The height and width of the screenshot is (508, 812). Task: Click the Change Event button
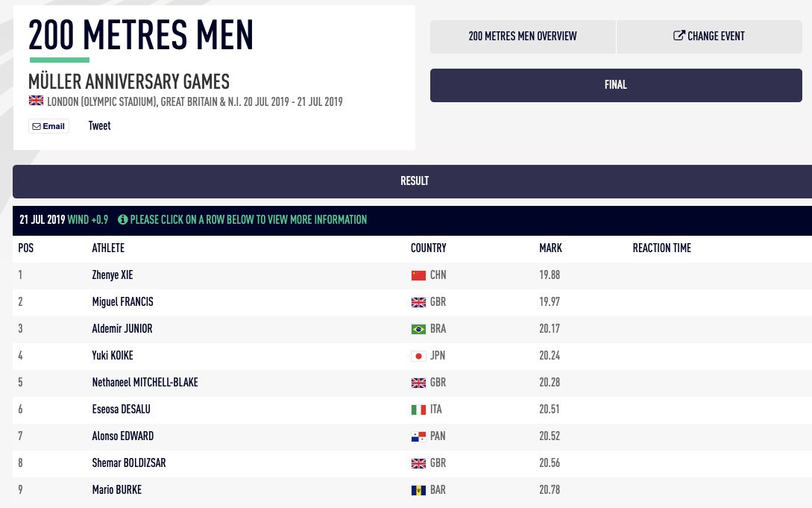(x=709, y=37)
